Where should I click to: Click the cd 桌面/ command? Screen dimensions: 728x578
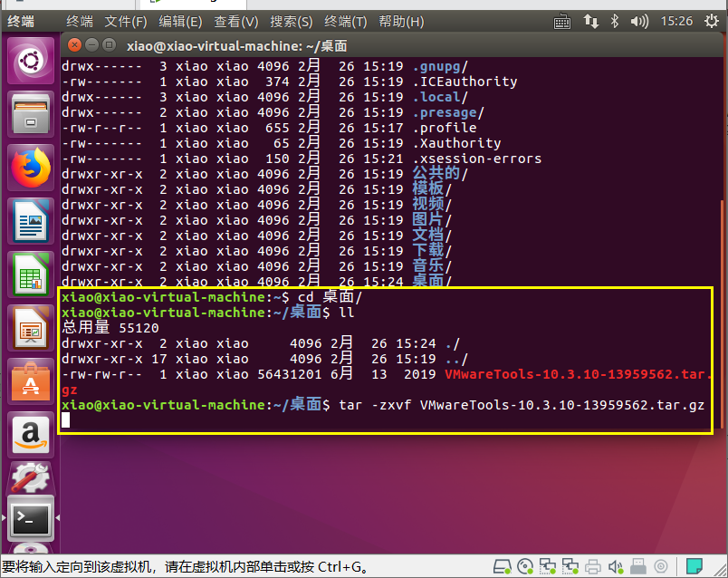pyautogui.click(x=330, y=297)
